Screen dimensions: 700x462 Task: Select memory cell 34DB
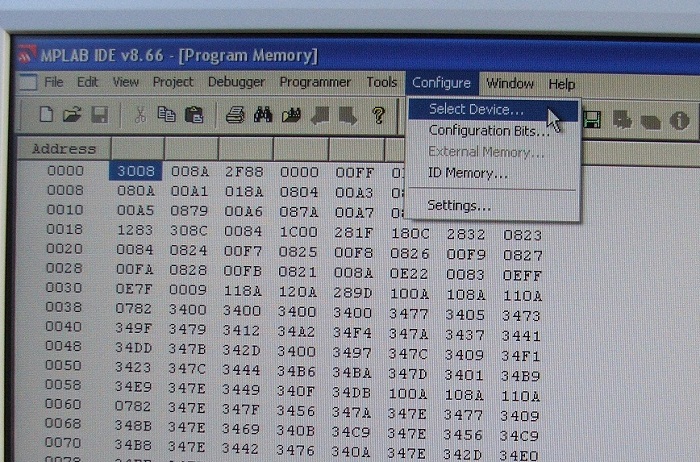tap(351, 392)
